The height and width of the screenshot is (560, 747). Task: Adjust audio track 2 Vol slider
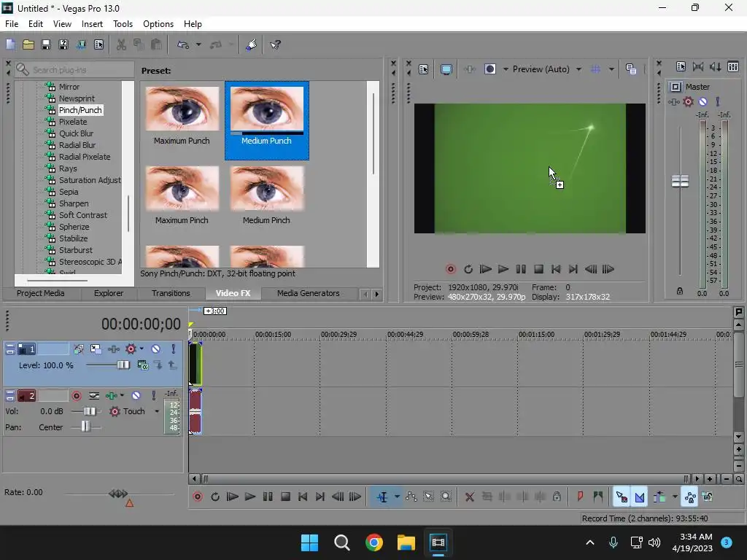[x=89, y=411]
